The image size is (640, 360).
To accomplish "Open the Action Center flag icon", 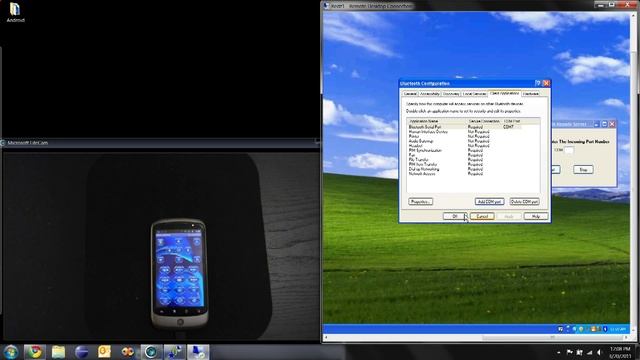I will coord(569,352).
